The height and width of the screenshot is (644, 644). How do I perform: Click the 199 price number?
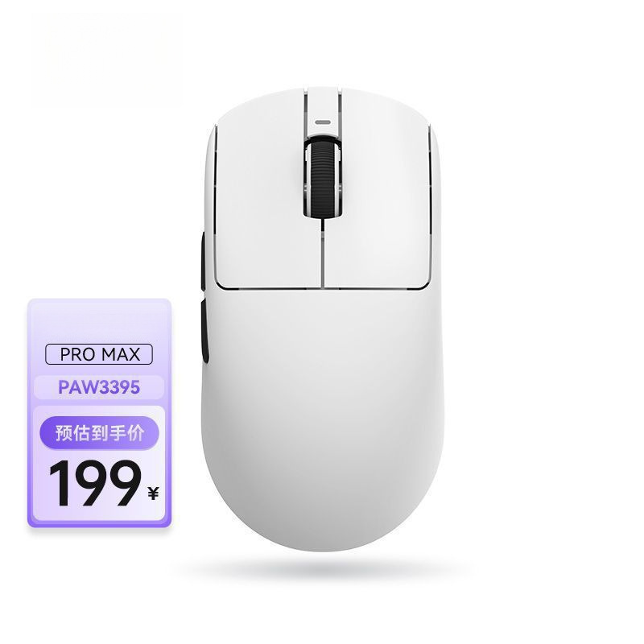[x=95, y=484]
